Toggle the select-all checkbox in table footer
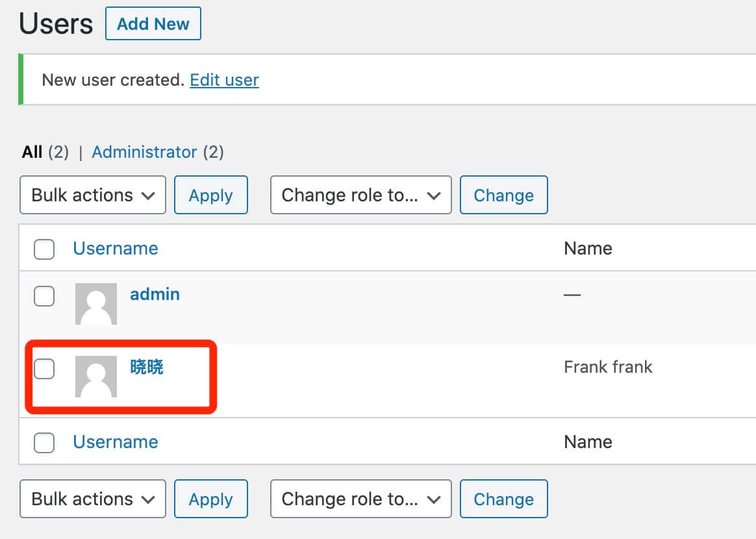This screenshot has height=539, width=756. point(44,442)
